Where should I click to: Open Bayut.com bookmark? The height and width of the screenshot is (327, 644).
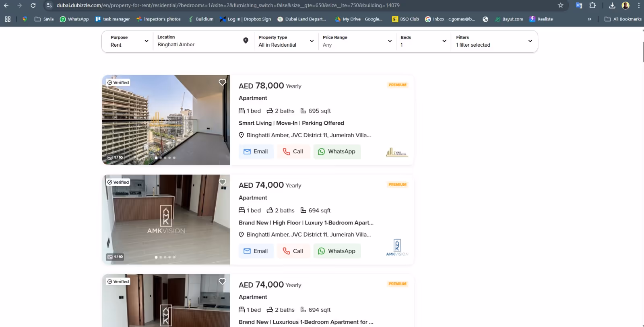(x=509, y=19)
